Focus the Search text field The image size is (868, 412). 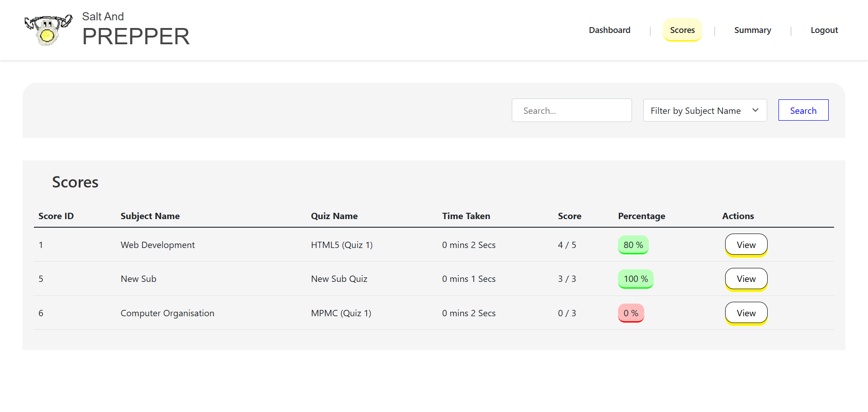click(571, 111)
